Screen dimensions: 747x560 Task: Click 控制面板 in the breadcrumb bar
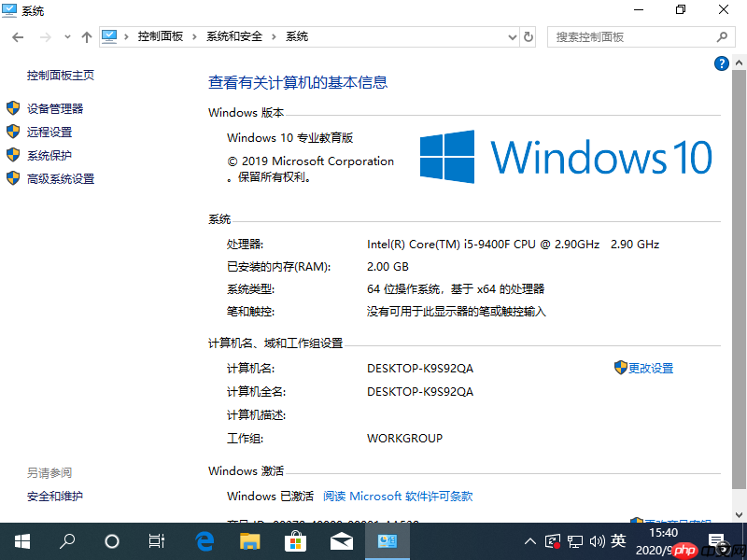coord(162,36)
